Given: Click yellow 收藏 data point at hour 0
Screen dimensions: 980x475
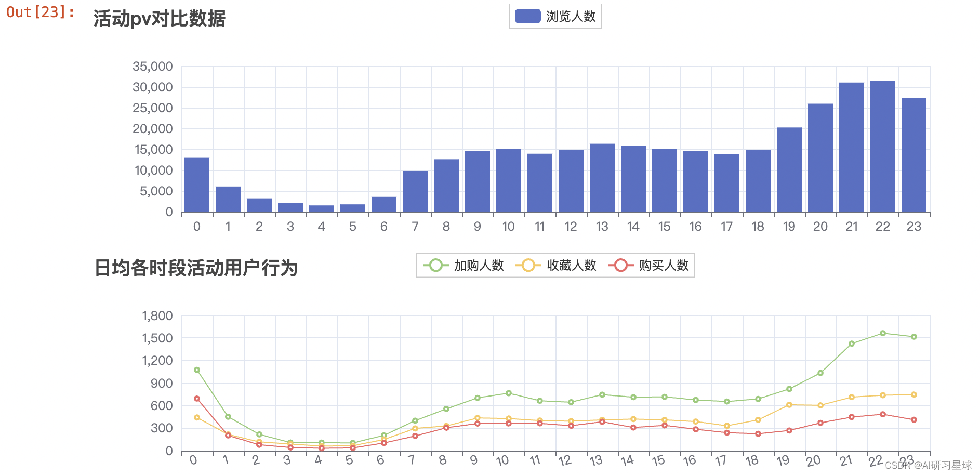Looking at the screenshot, I should (197, 417).
